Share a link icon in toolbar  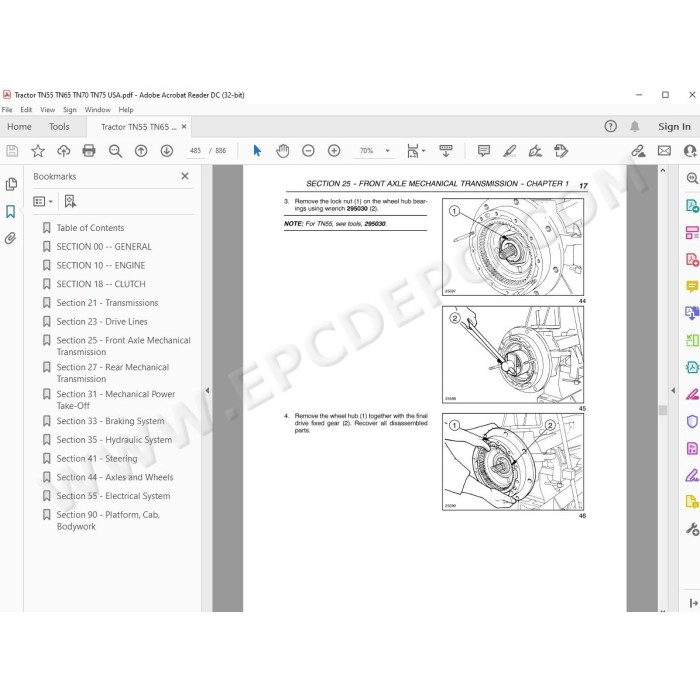[638, 151]
